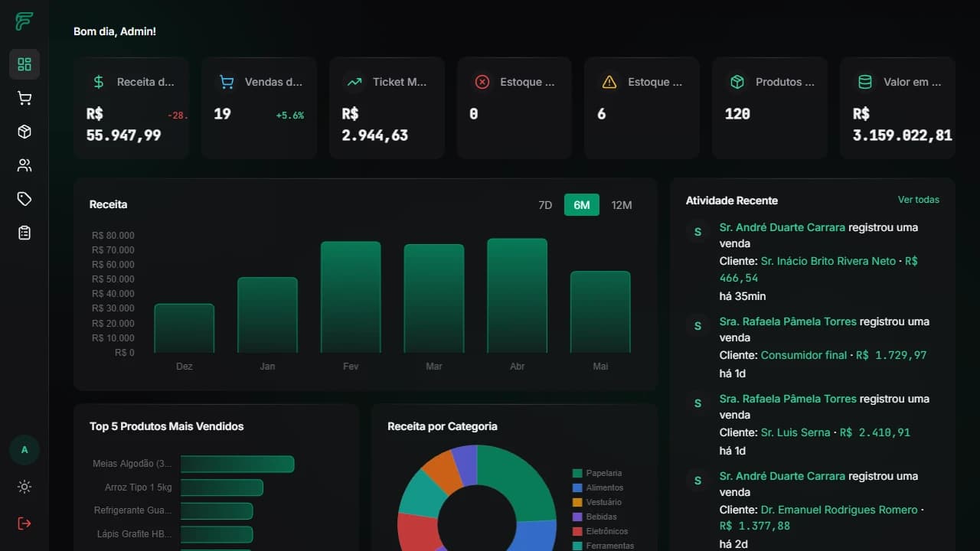Screen dimensions: 980x551
Task: Click the +5.6% sales change value
Action: [290, 116]
